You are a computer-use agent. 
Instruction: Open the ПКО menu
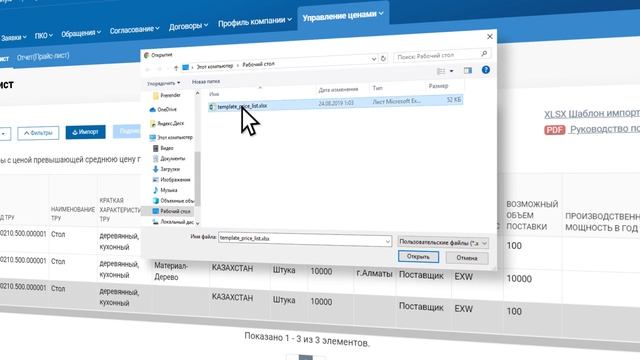coord(44,36)
